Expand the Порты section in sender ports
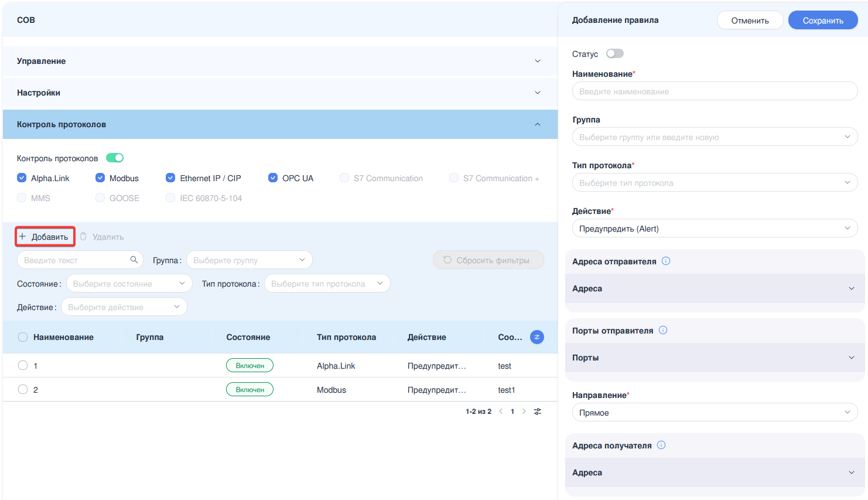The image size is (868, 500). coord(715,358)
